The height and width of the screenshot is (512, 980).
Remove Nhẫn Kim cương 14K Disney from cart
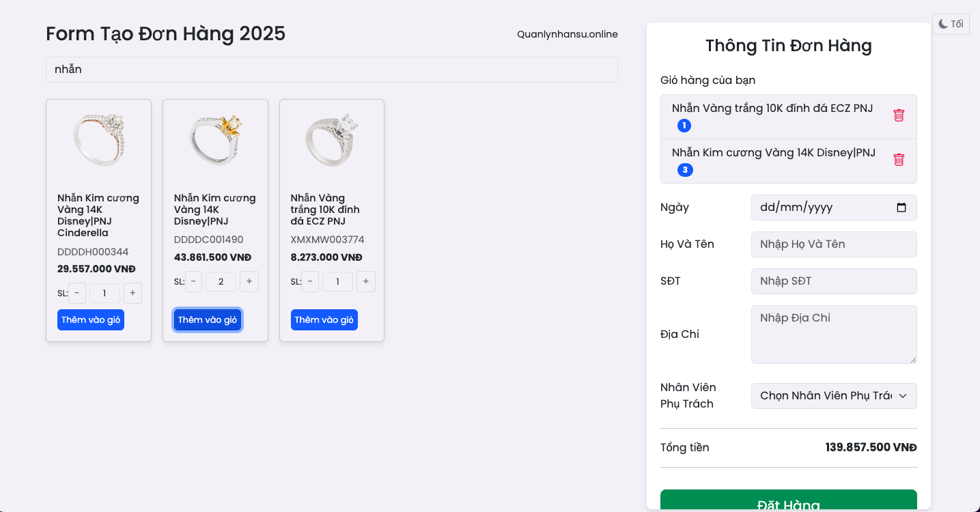point(899,160)
